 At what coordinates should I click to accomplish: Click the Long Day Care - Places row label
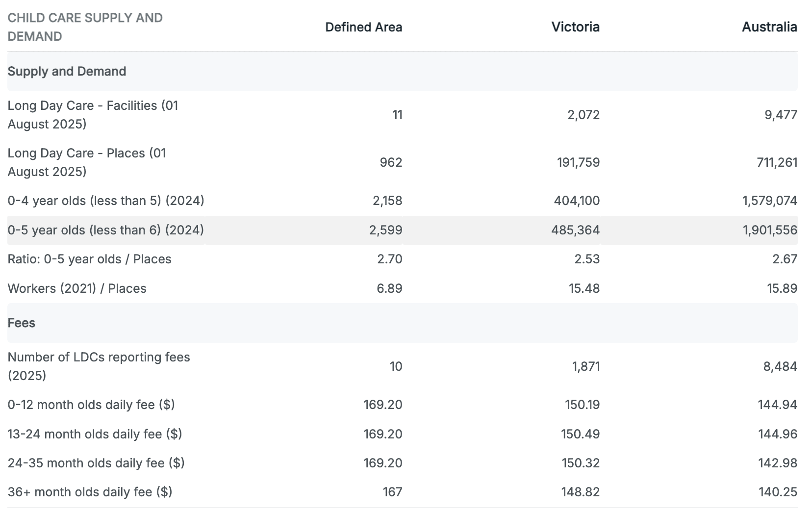point(87,162)
